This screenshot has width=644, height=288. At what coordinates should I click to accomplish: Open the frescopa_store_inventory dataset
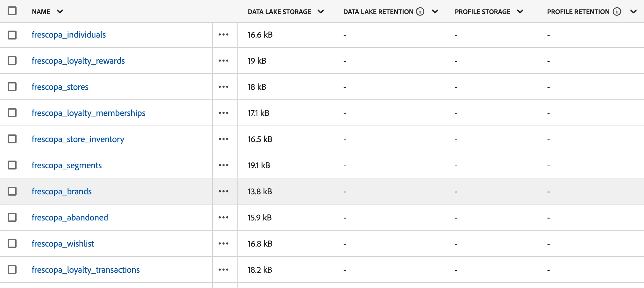point(78,139)
